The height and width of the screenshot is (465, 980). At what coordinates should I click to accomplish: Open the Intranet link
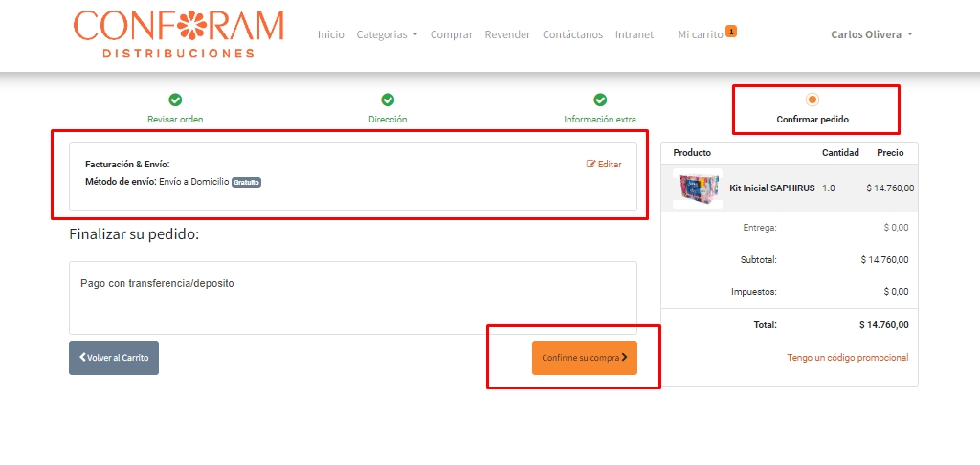[635, 34]
